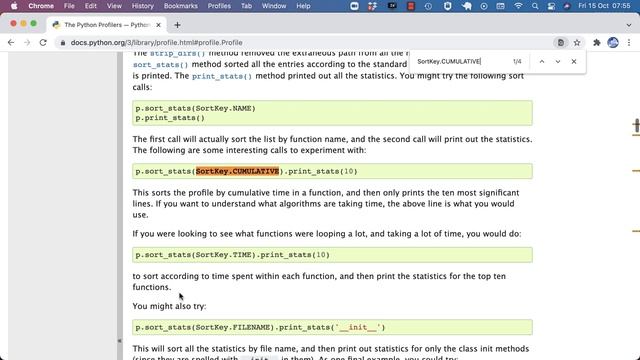Bookmark this page with star icon

[x=577, y=42]
